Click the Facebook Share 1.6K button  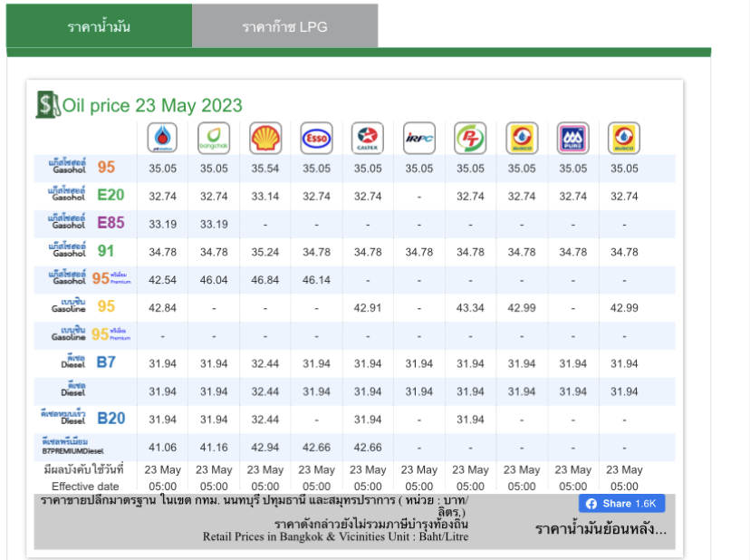621,504
